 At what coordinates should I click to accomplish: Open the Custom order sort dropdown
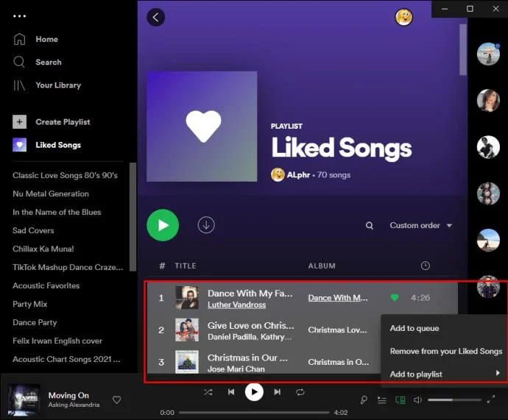[420, 226]
